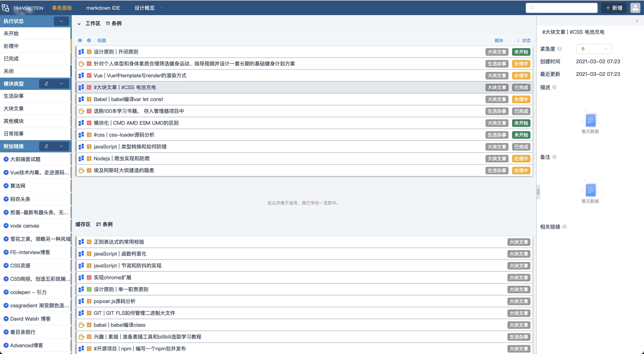
Task: Click the 新增 button
Action: [614, 8]
